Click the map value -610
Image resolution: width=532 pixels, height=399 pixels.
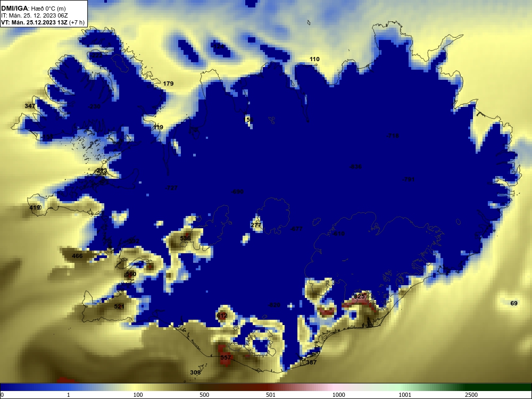click(x=338, y=234)
